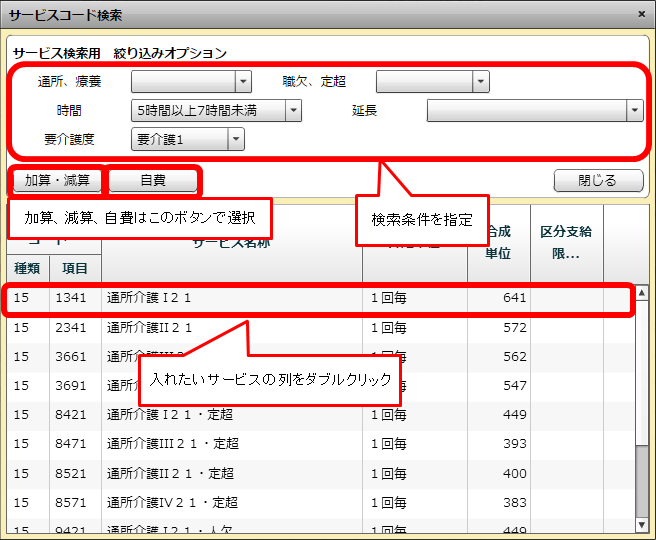Screen dimensions: 656x540
Task: Select row 通所介護III 2 1・定超 code 8471
Action: point(300,443)
